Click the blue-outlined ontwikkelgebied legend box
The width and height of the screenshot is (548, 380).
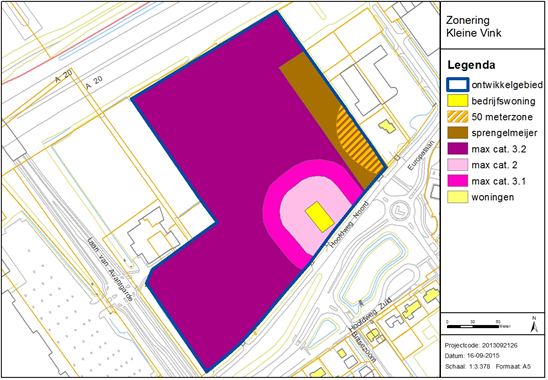click(457, 85)
